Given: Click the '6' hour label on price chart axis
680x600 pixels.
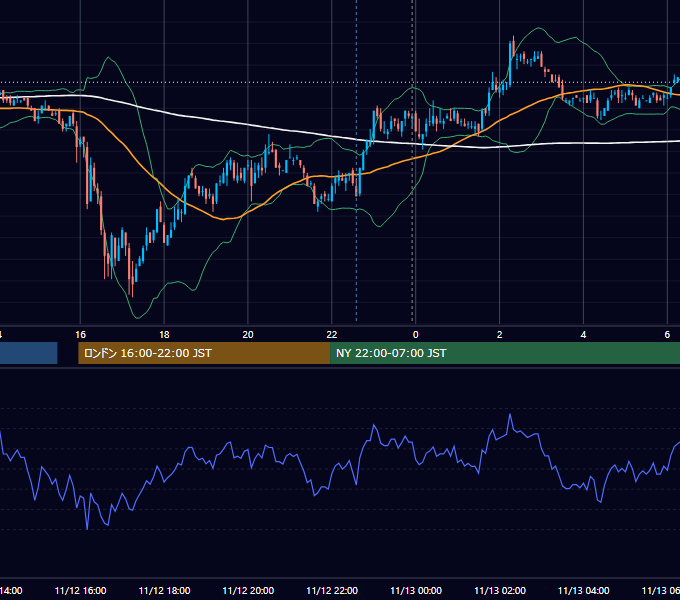Looking at the screenshot, I should click(x=667, y=335).
